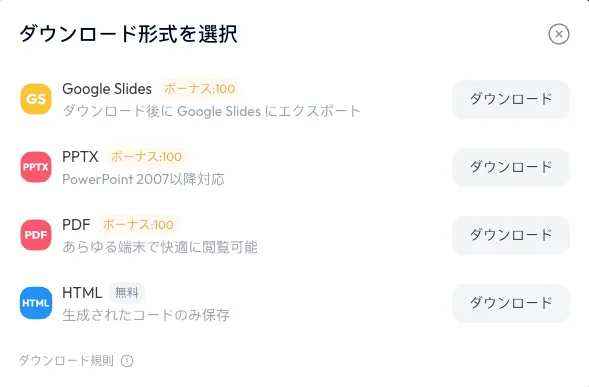Screen dimensions: 589x387
Task: Click the PPTX bonus 100 badge
Action: pos(146,157)
